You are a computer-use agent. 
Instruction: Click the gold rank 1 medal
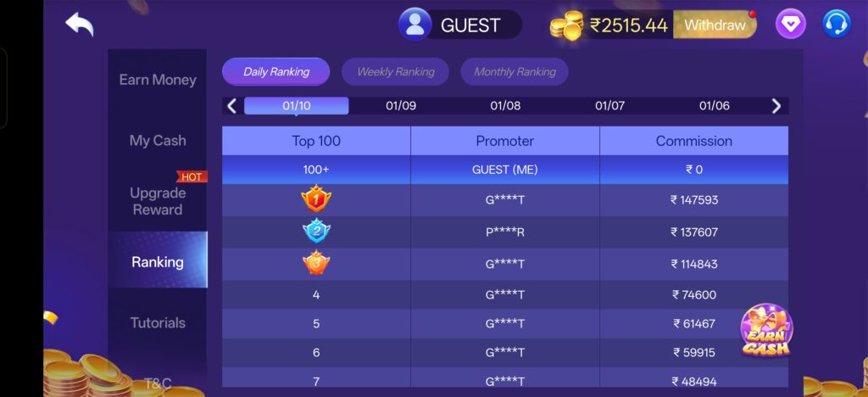[316, 199]
